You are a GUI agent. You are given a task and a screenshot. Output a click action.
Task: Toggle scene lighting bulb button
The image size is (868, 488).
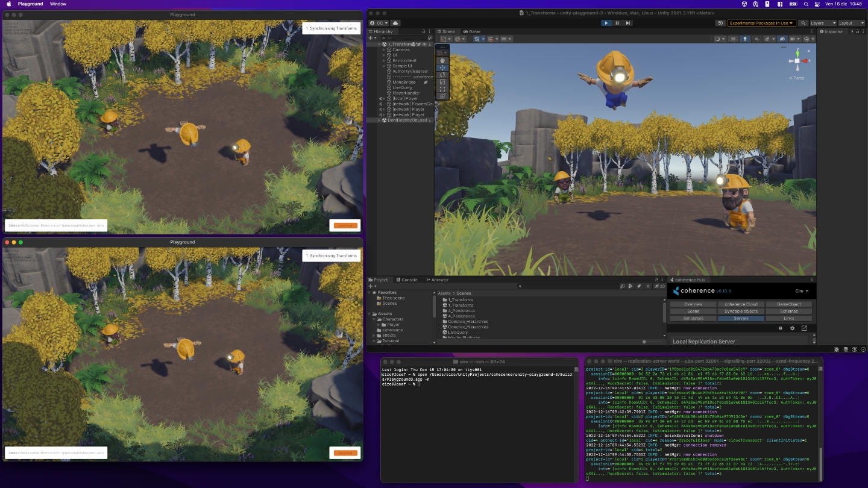coord(744,39)
